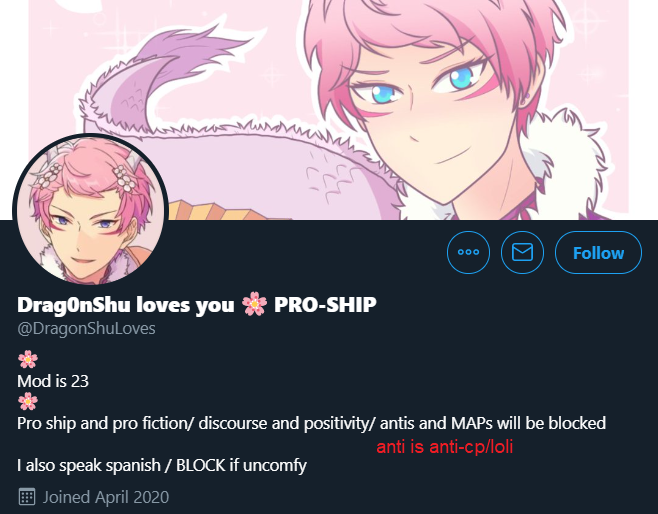Viewport: 658px width, 514px height.
Task: Click the 'Mod is 23' bio line
Action: tap(53, 381)
